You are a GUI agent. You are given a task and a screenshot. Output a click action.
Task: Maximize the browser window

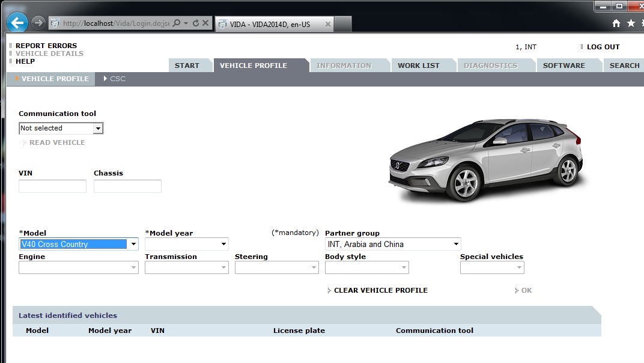(x=619, y=6)
